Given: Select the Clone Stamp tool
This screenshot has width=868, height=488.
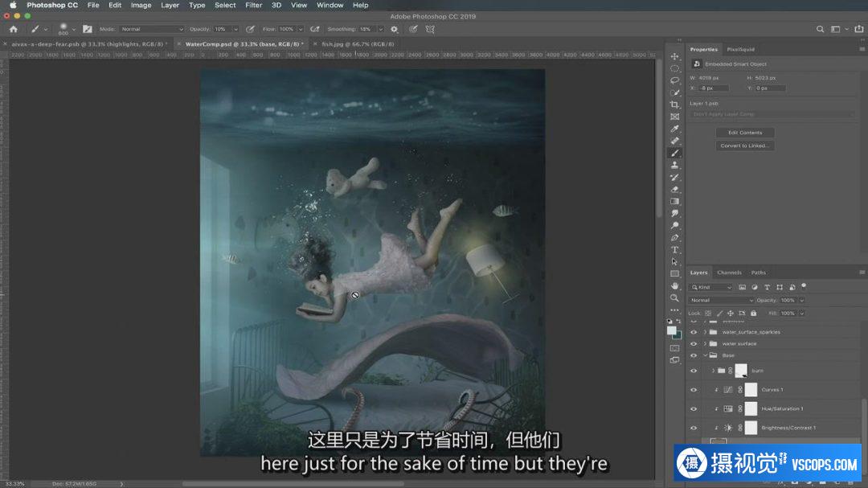Looking at the screenshot, I should click(x=674, y=165).
